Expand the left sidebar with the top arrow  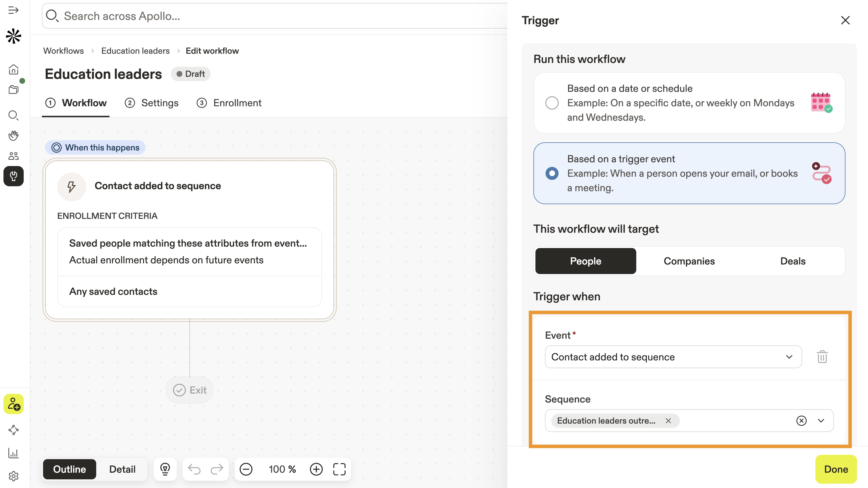[14, 10]
